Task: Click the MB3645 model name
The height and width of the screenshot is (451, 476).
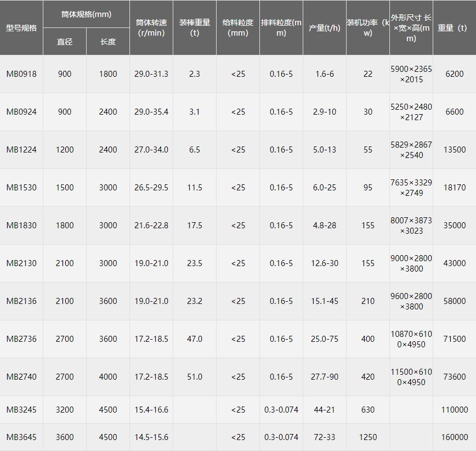Action: click(21, 437)
